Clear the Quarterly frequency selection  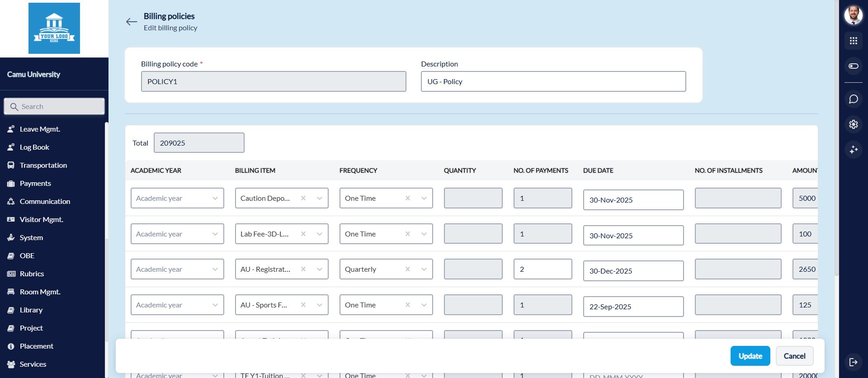[408, 269]
